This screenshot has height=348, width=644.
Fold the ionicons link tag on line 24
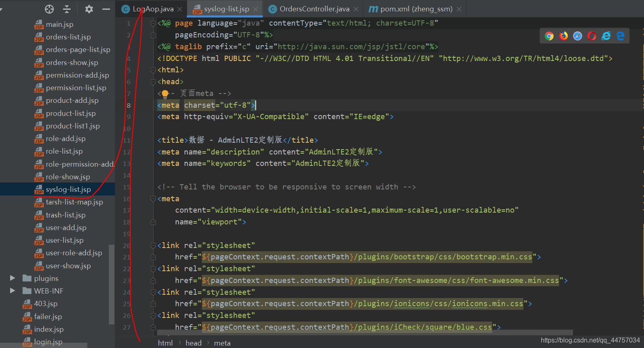click(x=153, y=292)
